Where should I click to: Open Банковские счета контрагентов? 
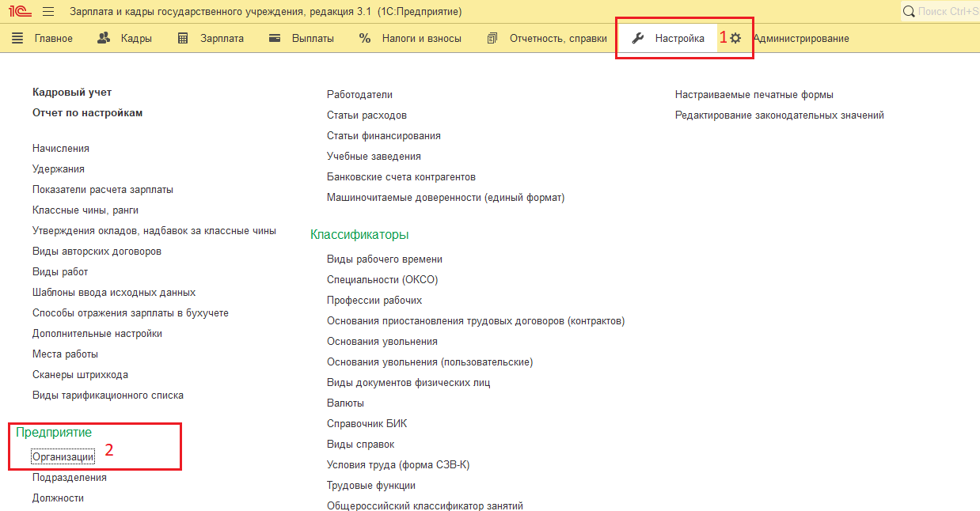pos(401,177)
